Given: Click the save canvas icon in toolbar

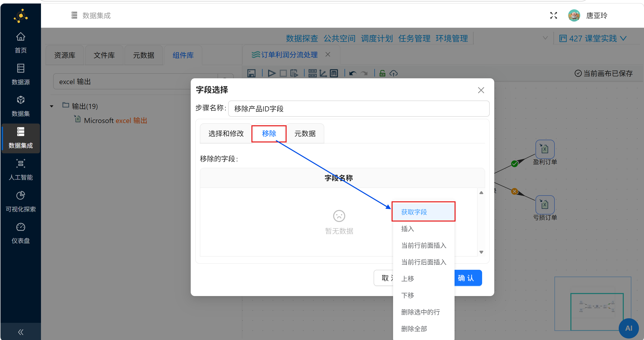Looking at the screenshot, I should point(251,73).
